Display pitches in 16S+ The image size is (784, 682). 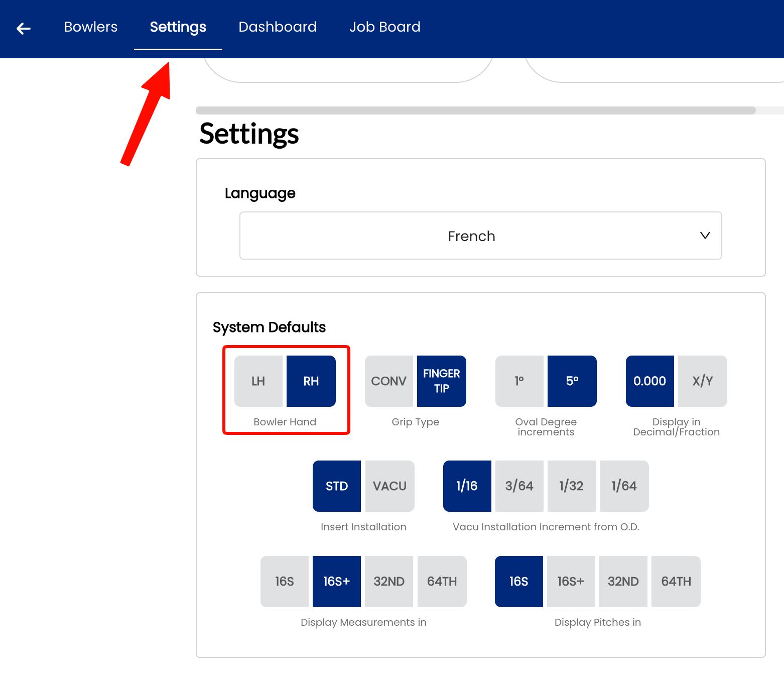click(x=571, y=582)
